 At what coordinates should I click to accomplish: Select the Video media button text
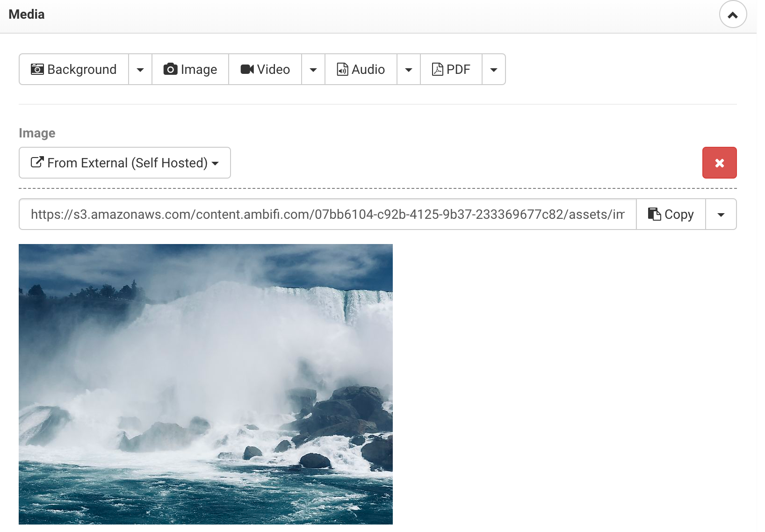274,69
